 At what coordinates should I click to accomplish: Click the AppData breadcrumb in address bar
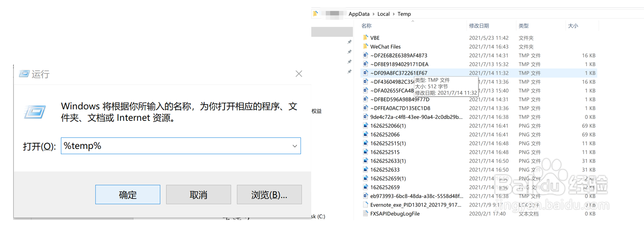click(x=359, y=14)
